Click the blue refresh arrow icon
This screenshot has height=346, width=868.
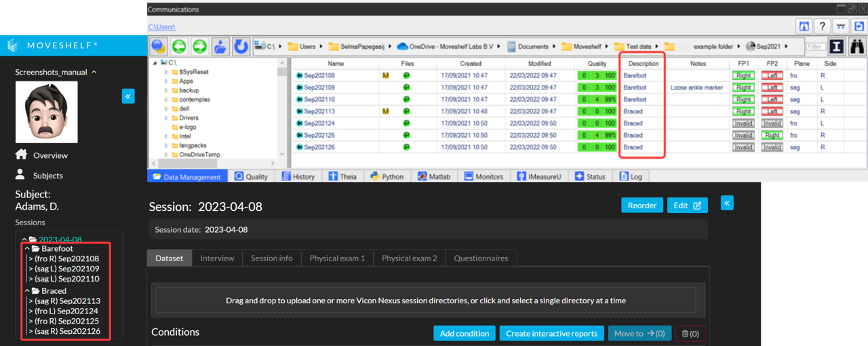pyautogui.click(x=241, y=46)
